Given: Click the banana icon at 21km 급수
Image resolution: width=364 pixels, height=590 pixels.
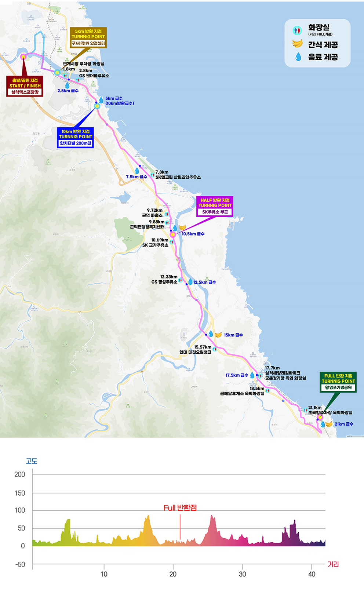Looking at the screenshot, I should coord(329,424).
